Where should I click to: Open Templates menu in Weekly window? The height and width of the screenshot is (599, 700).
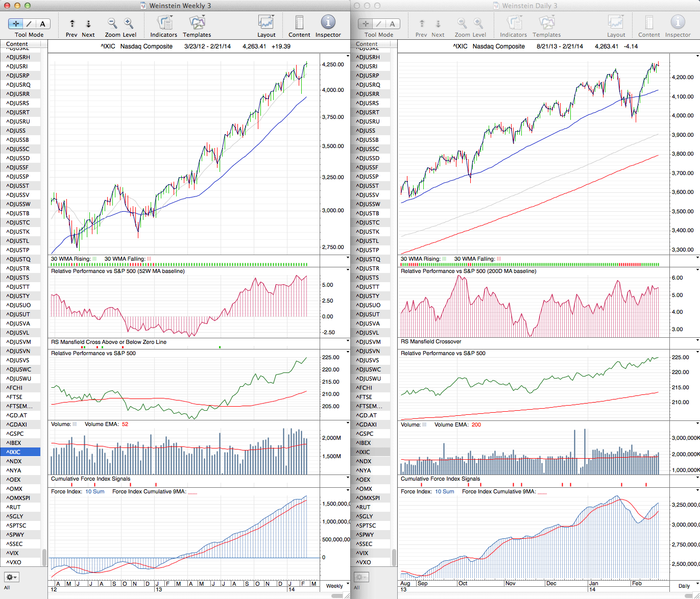[197, 23]
